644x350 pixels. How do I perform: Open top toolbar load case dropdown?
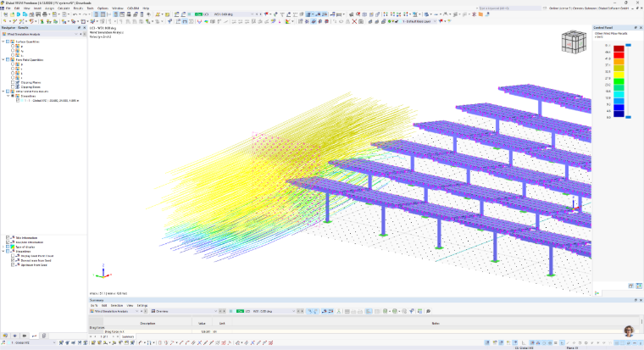click(x=252, y=14)
